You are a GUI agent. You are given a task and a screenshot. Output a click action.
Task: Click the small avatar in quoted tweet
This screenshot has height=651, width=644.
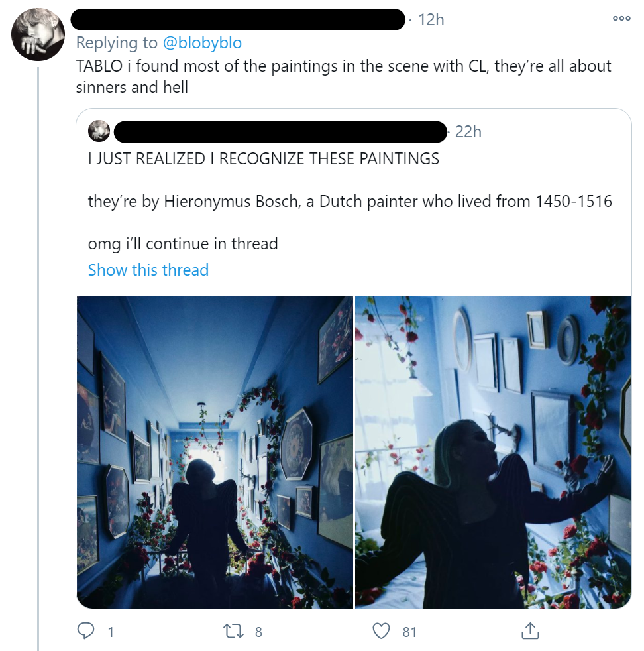coord(99,131)
